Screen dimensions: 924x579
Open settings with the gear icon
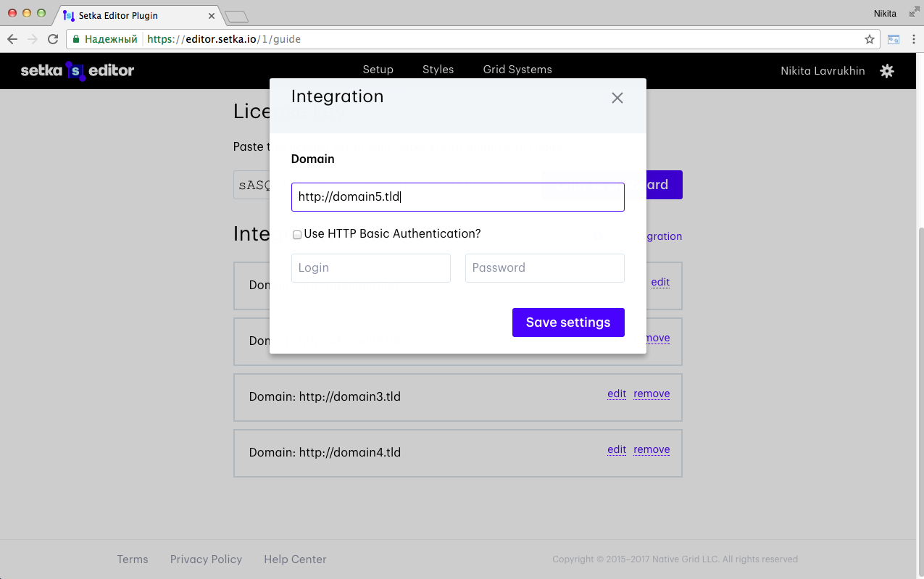tap(887, 70)
